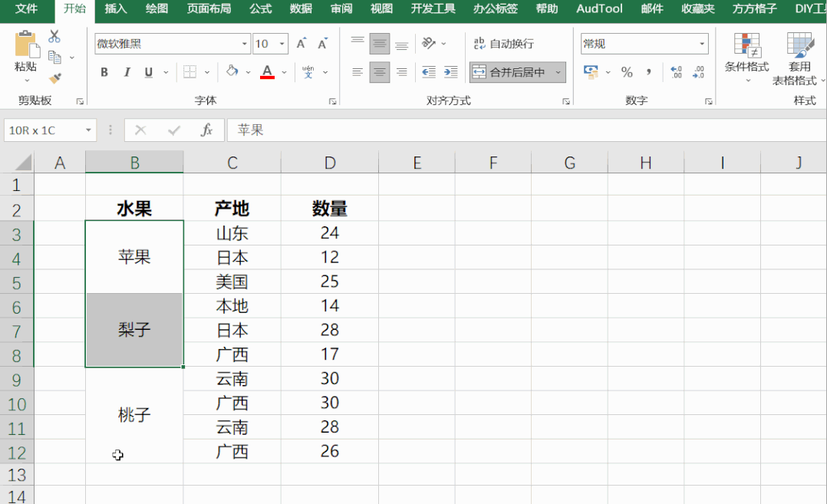Click the text orientation icon
Screen dimensions: 827x504
[429, 43]
